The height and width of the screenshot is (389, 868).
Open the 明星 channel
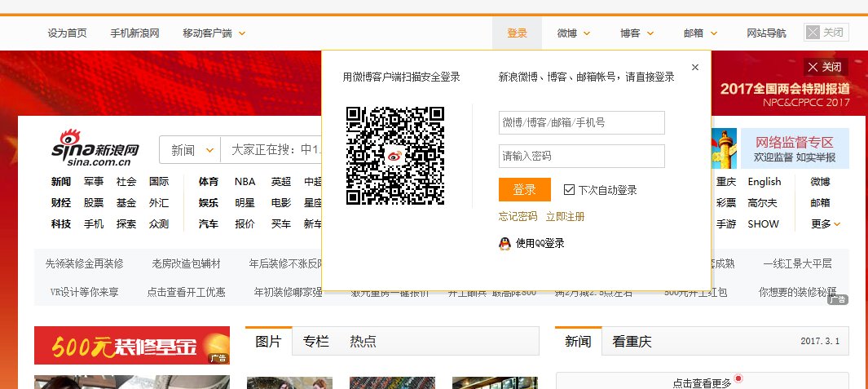[x=245, y=203]
